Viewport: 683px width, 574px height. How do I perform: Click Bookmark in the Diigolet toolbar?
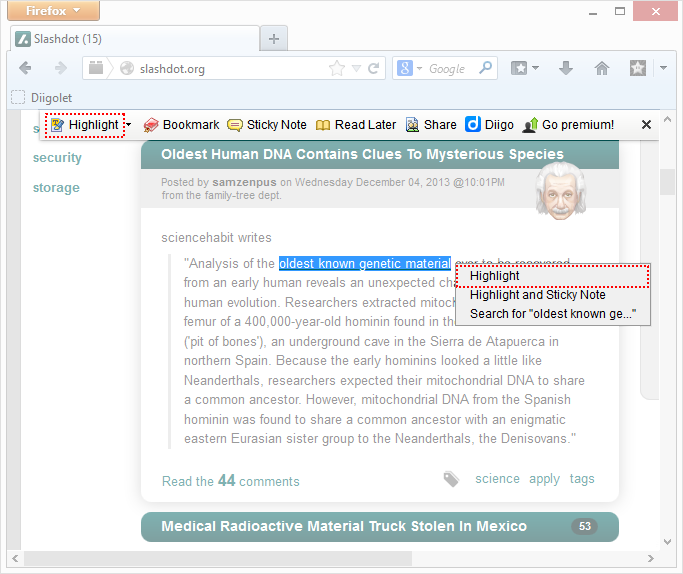click(x=181, y=125)
